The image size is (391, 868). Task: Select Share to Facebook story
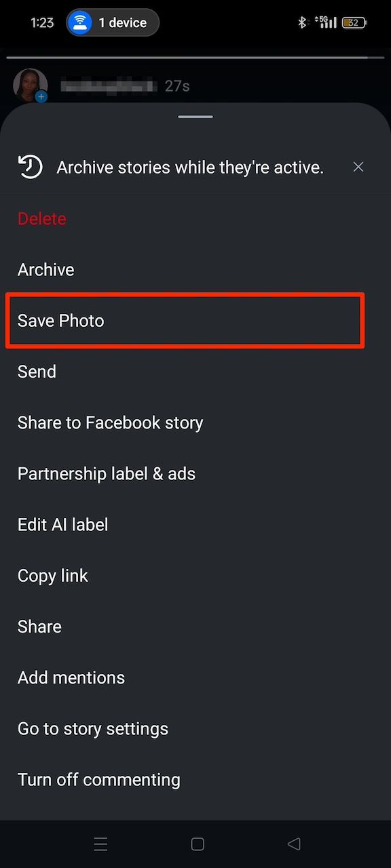coord(111,422)
